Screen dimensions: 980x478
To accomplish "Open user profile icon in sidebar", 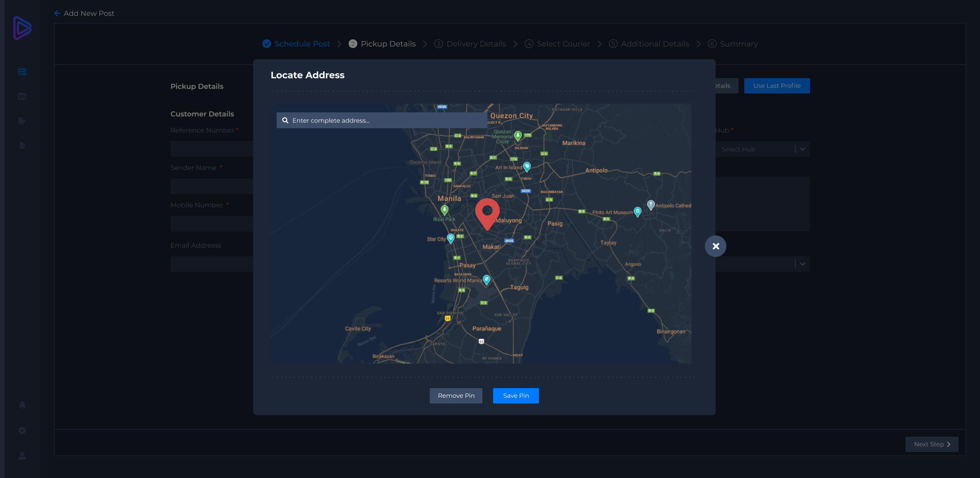I will coord(22,455).
